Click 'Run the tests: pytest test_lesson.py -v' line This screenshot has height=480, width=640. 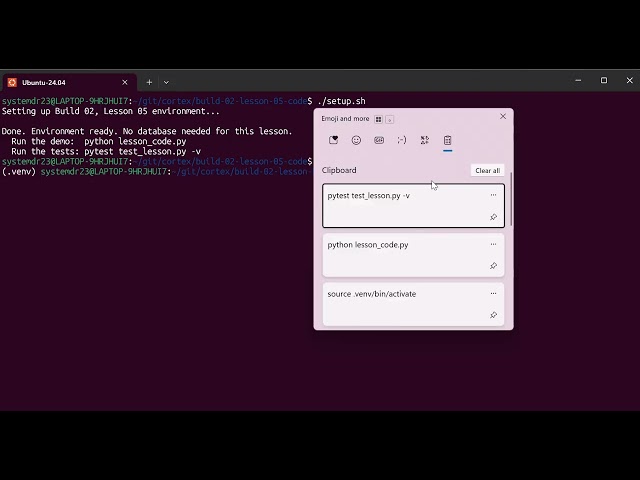pyautogui.click(x=106, y=151)
